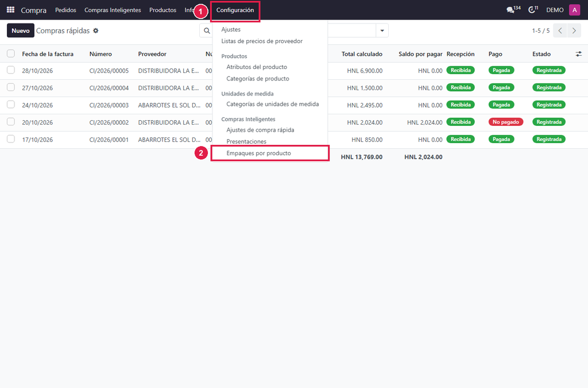The image size is (588, 388).
Task: Open the apps grid home menu
Action: tap(10, 10)
